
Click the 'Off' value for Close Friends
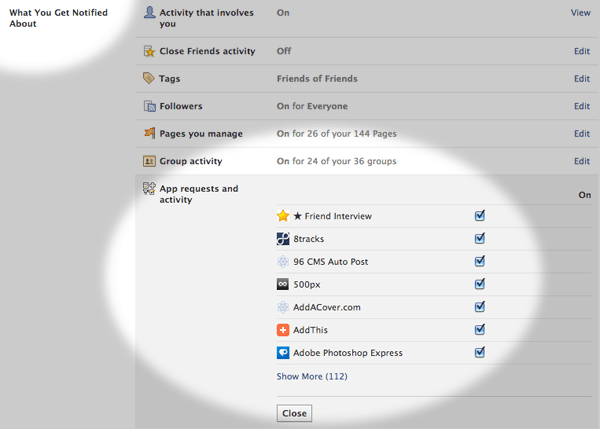point(284,51)
